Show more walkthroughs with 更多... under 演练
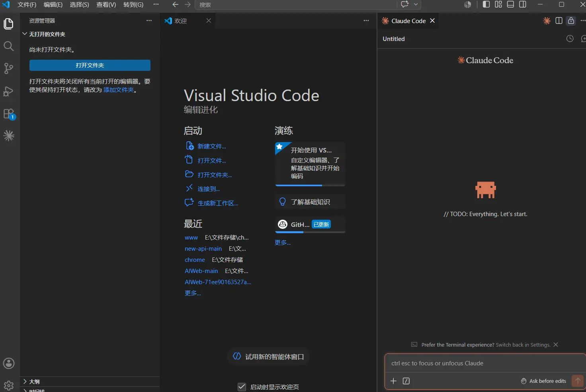The image size is (586, 392). pos(283,242)
